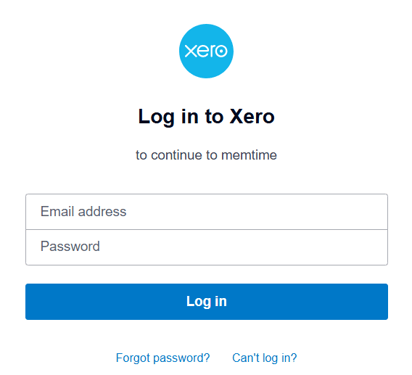
Task: Focus the Password input field
Action: [206, 247]
